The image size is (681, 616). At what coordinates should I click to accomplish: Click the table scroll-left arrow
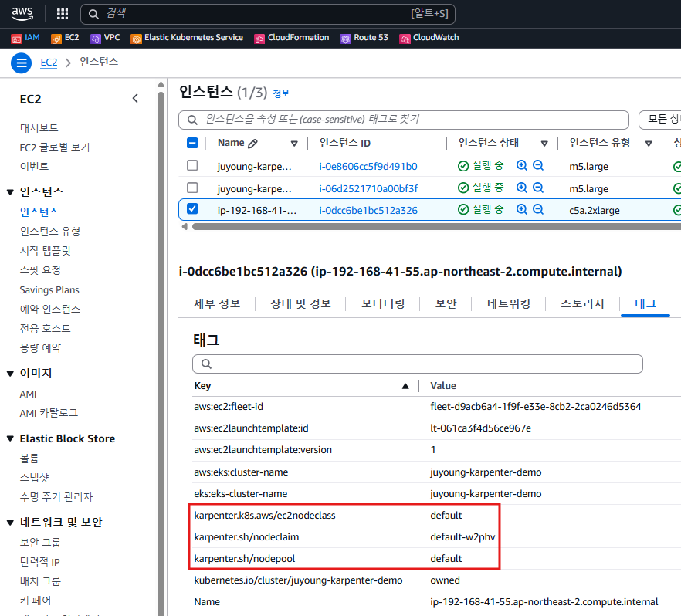(x=185, y=227)
